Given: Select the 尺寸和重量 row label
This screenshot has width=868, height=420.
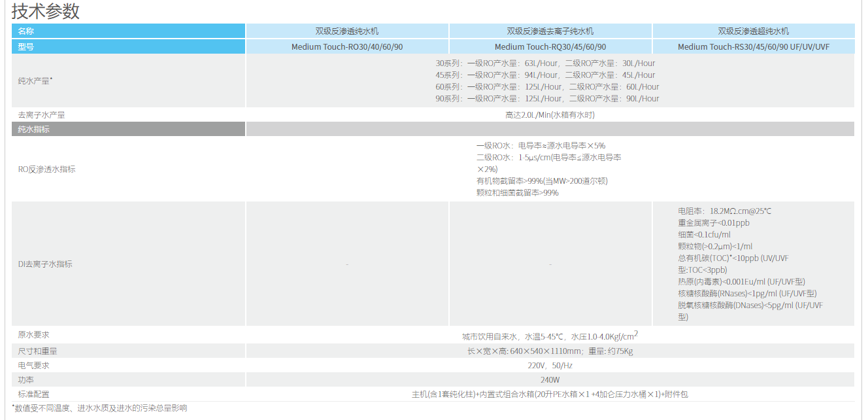Looking at the screenshot, I should [x=37, y=351].
